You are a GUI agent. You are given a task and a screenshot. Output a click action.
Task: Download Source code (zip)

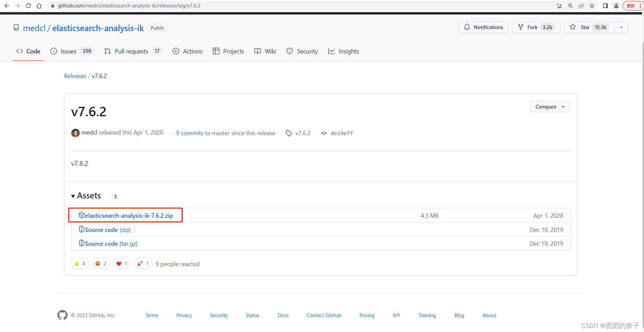click(x=108, y=230)
